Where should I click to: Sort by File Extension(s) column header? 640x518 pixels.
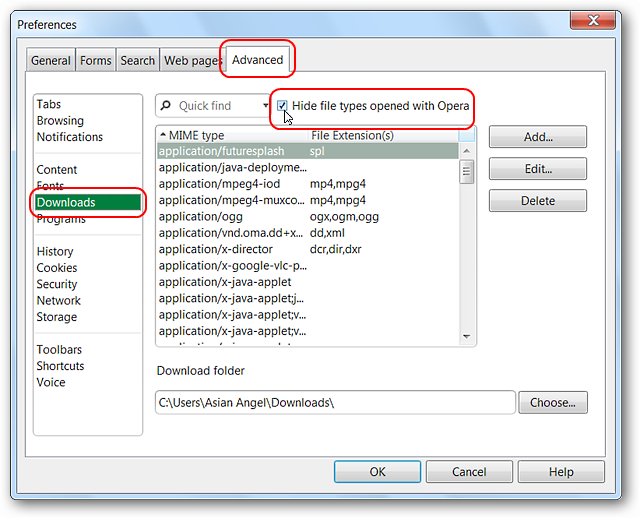pos(382,136)
